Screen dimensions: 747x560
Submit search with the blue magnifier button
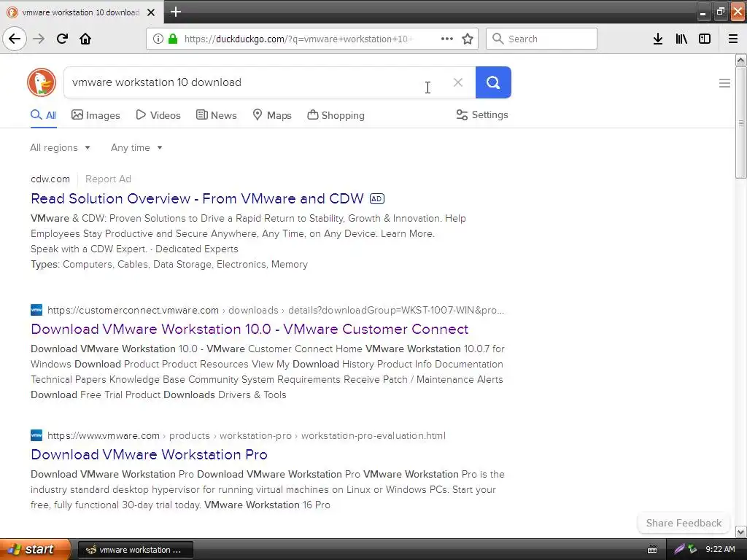click(493, 82)
